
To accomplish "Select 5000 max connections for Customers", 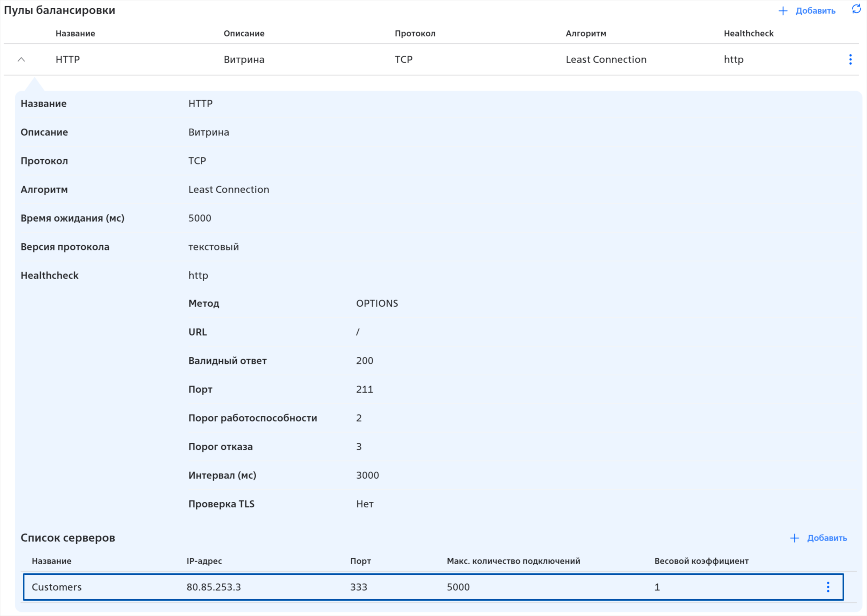I will [458, 587].
